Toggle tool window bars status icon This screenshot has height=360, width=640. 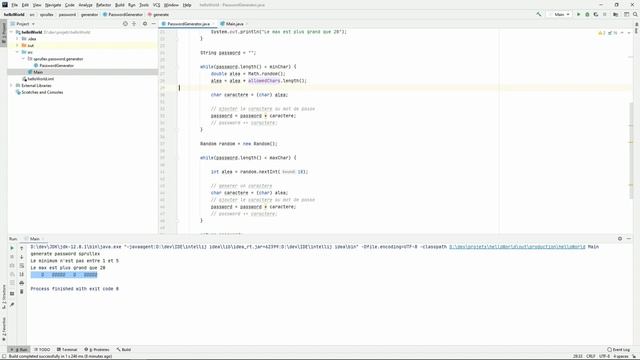4,356
